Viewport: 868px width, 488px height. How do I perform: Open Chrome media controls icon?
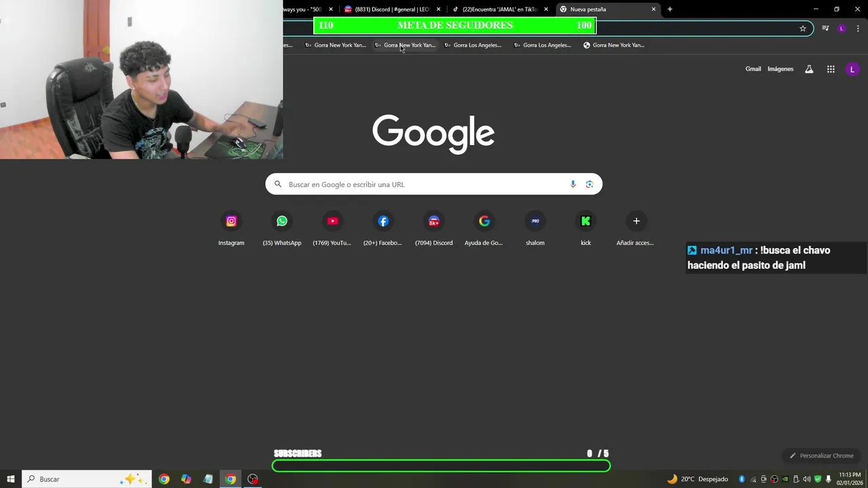tap(825, 28)
